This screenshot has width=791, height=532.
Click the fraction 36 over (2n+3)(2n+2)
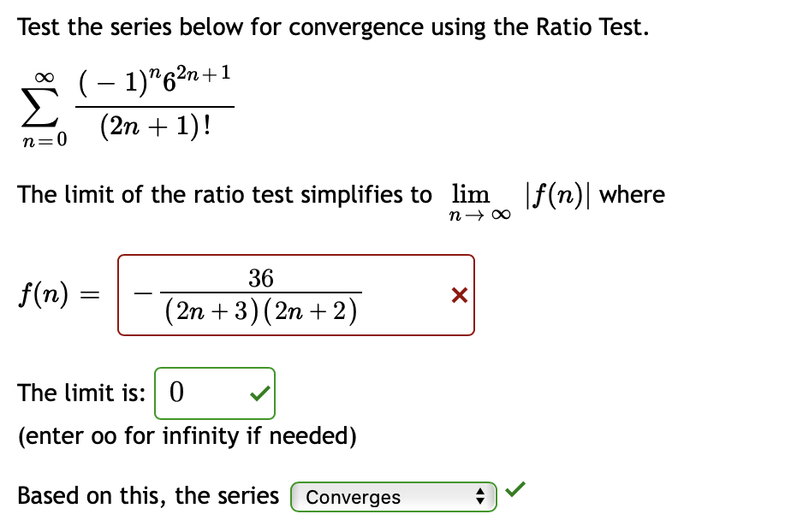[x=262, y=294]
